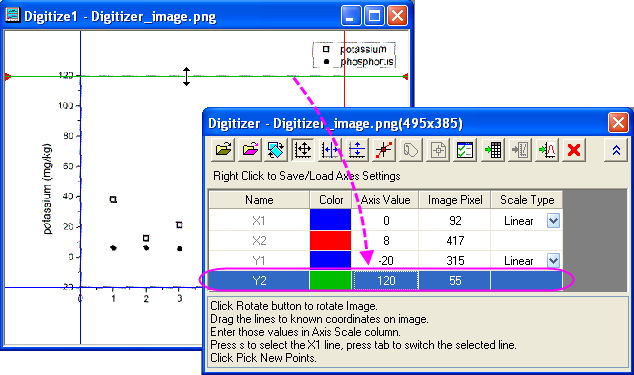Click the Right Click to Save/Load Axes Settings text
634x375 pixels.
pyautogui.click(x=306, y=176)
